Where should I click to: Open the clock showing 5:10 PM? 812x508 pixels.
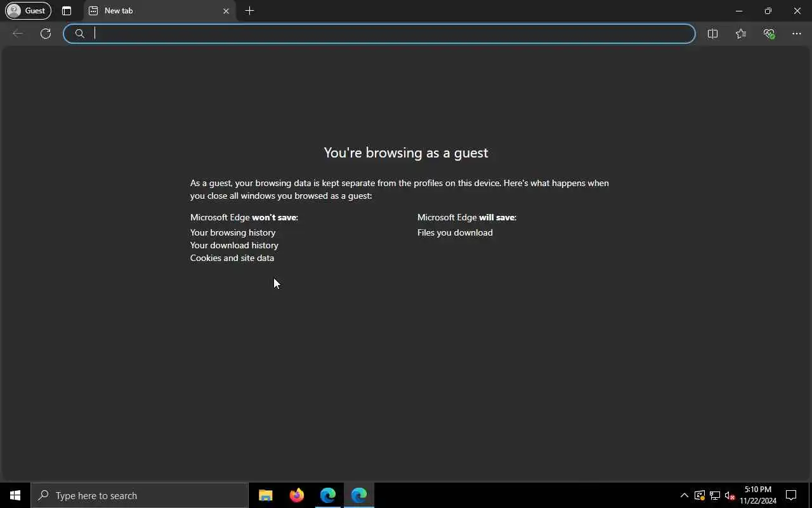pyautogui.click(x=758, y=495)
